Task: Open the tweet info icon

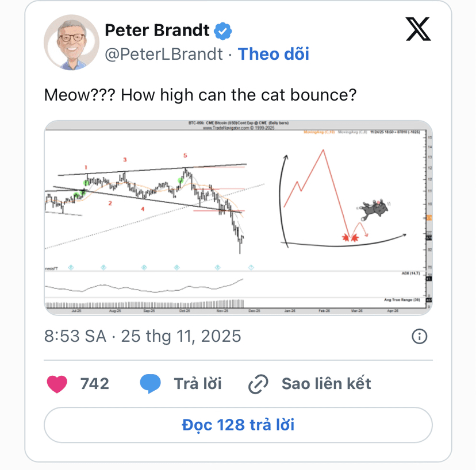Action: [420, 336]
